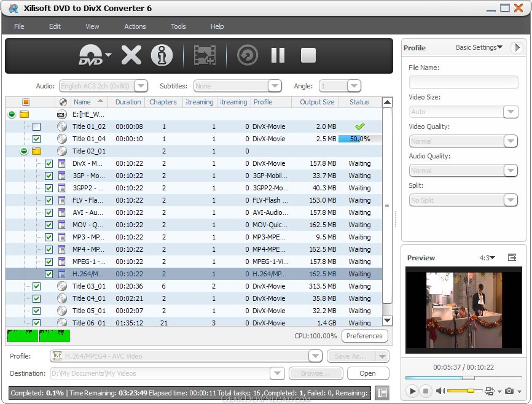Click the add video clip film icon
Viewport: 532px width, 404px height.
pos(205,55)
